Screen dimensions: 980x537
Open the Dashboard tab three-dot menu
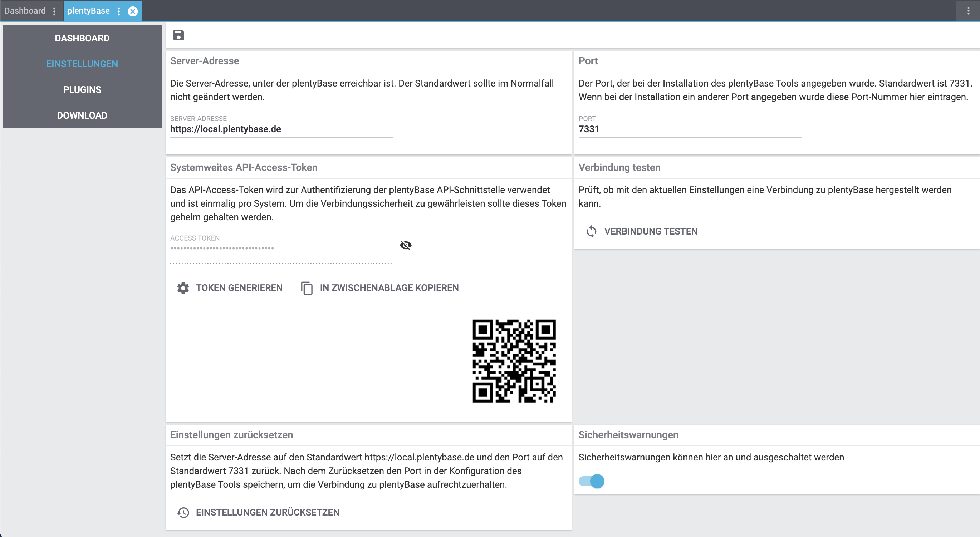click(54, 11)
